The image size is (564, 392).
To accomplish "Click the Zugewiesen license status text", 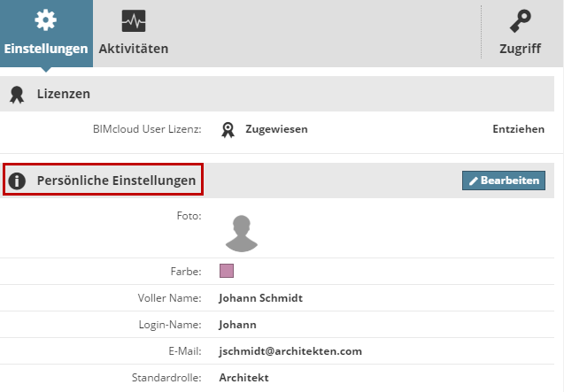I will (275, 129).
